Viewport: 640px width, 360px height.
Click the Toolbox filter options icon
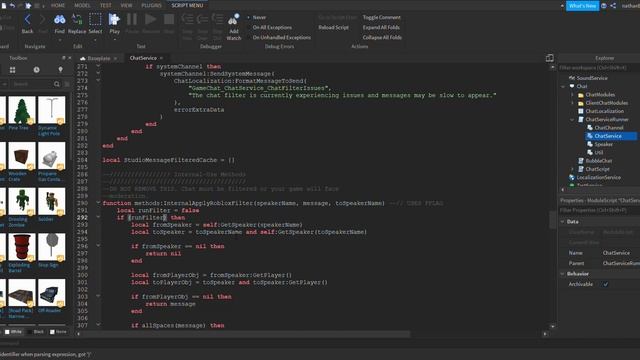coord(67,84)
